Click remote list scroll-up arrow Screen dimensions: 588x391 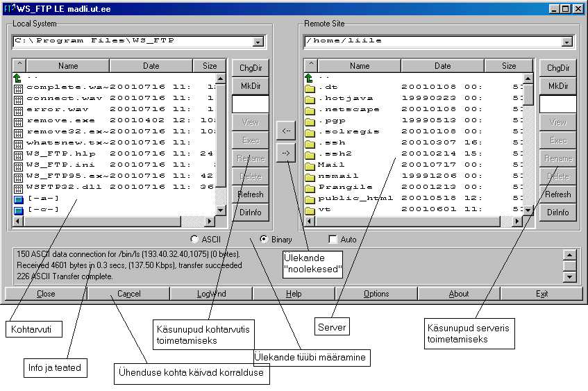[528, 78]
